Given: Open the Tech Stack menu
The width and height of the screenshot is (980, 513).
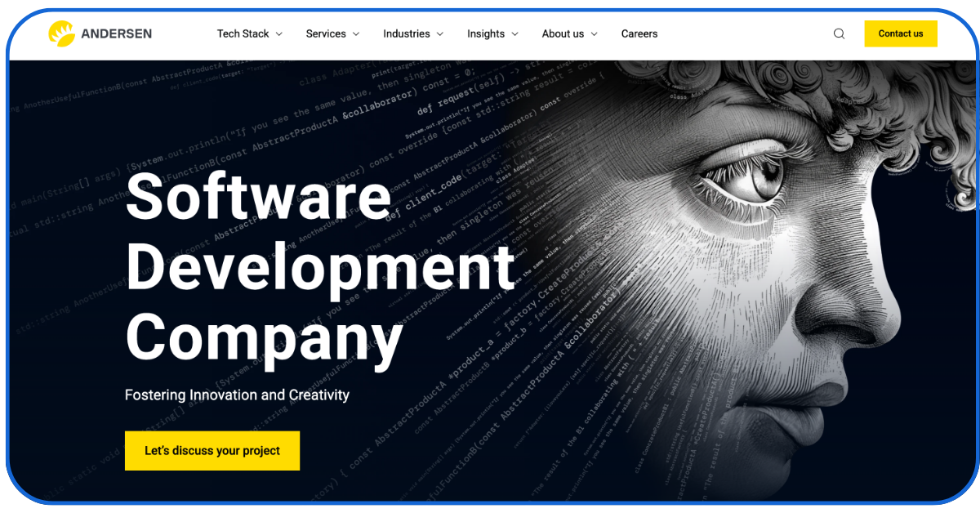Looking at the screenshot, I should pyautogui.click(x=243, y=33).
